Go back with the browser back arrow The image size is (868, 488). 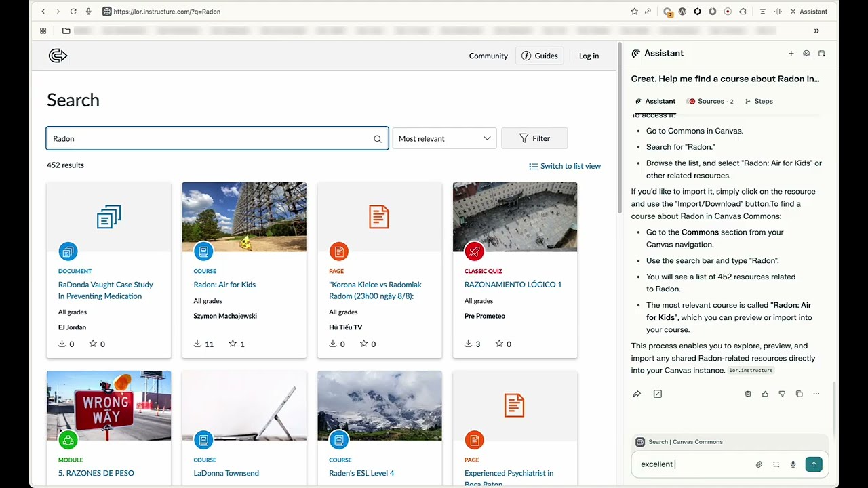[x=43, y=12]
